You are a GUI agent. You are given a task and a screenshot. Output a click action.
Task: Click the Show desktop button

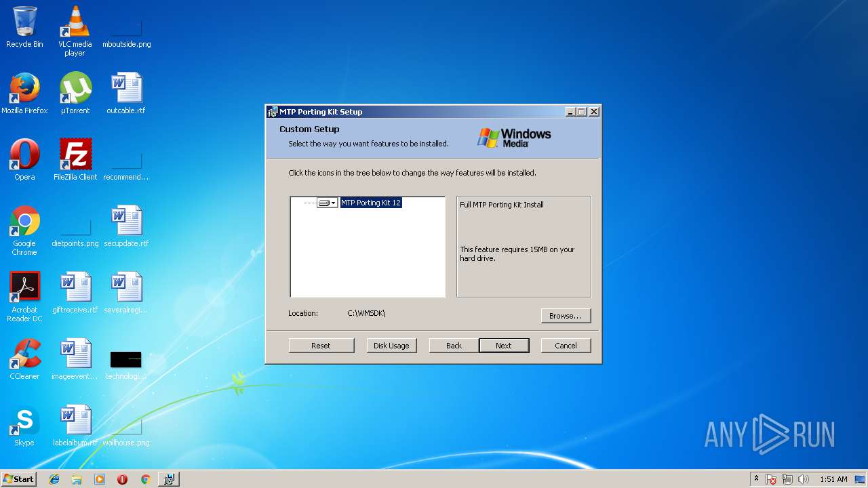(x=861, y=479)
